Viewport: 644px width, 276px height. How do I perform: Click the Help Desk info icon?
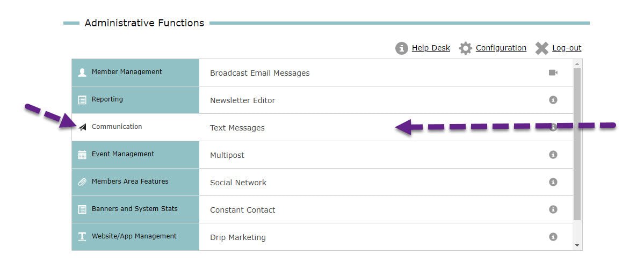[401, 48]
